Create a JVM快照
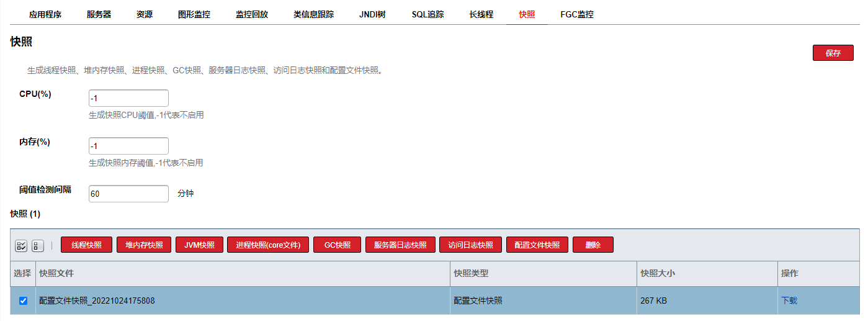The height and width of the screenshot is (321, 868). pyautogui.click(x=199, y=245)
